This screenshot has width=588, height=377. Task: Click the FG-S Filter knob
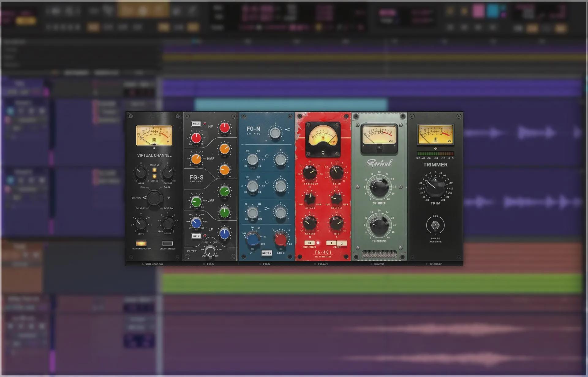pyautogui.click(x=210, y=251)
